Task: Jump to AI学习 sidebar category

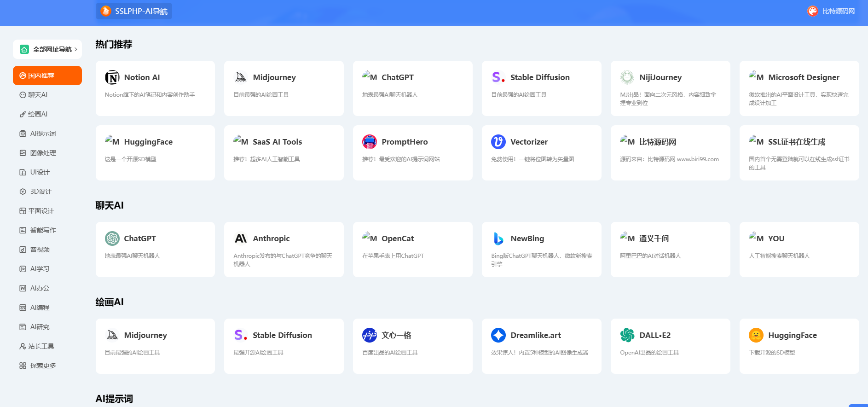Action: click(x=47, y=269)
